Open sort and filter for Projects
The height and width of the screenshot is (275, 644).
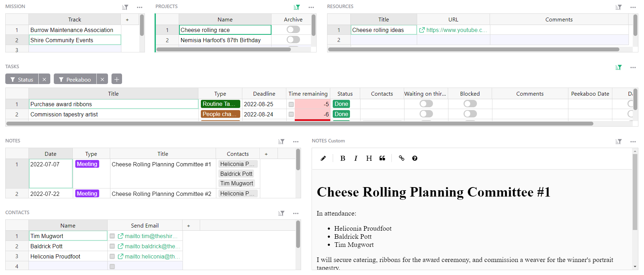pyautogui.click(x=297, y=7)
